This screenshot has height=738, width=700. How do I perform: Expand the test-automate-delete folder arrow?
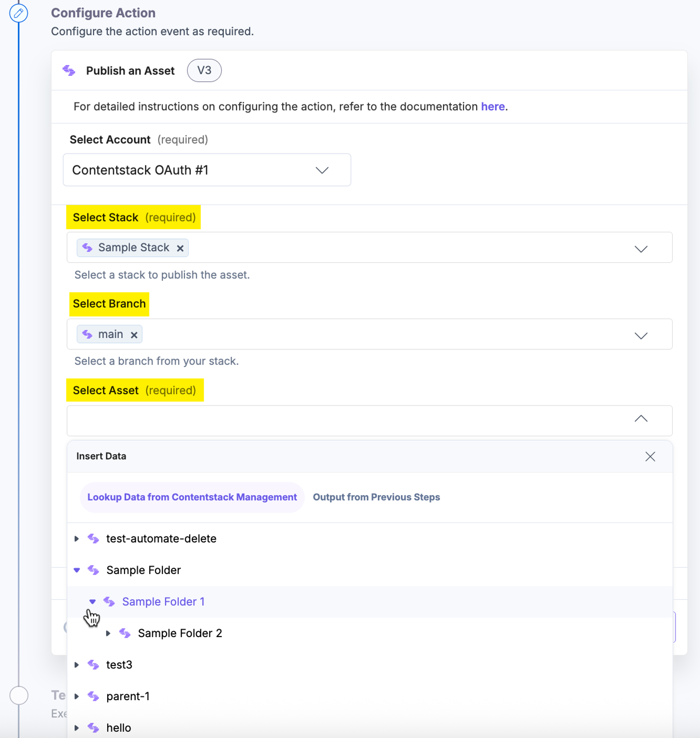tap(77, 539)
